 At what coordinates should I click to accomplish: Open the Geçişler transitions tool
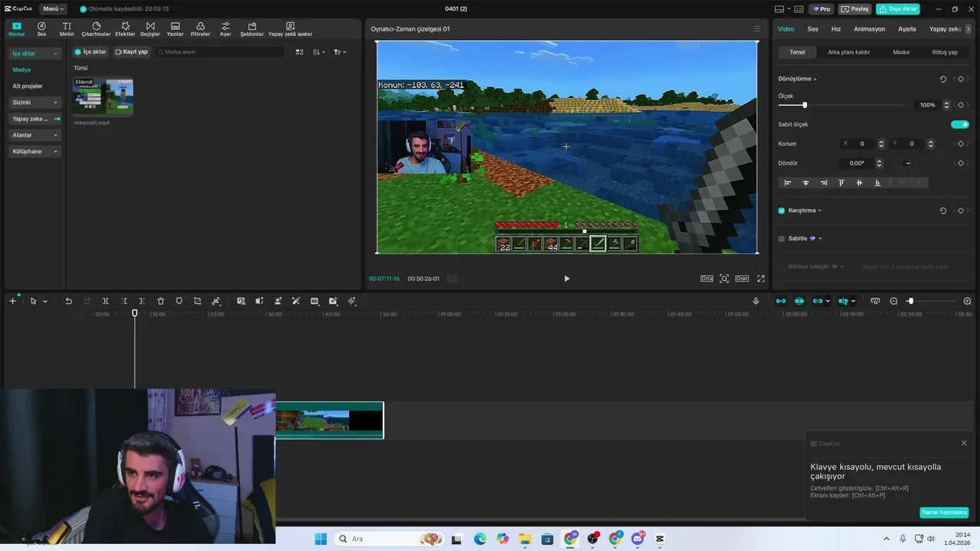click(x=150, y=29)
